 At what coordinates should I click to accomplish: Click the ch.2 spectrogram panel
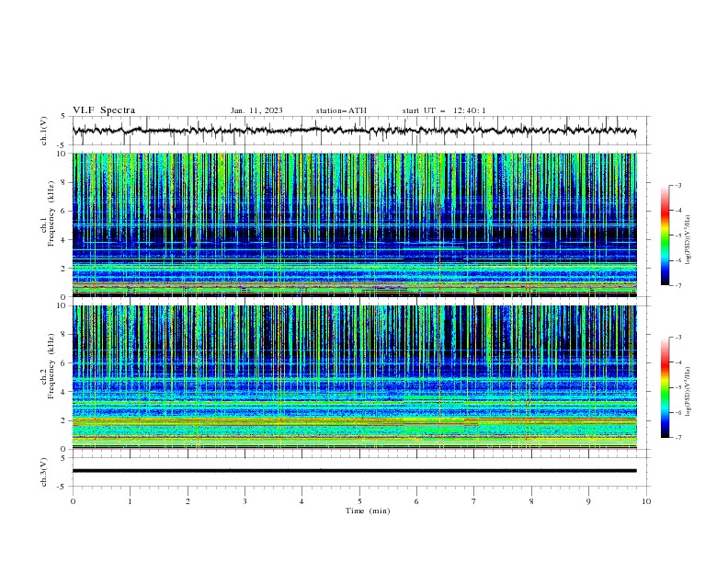354,377
